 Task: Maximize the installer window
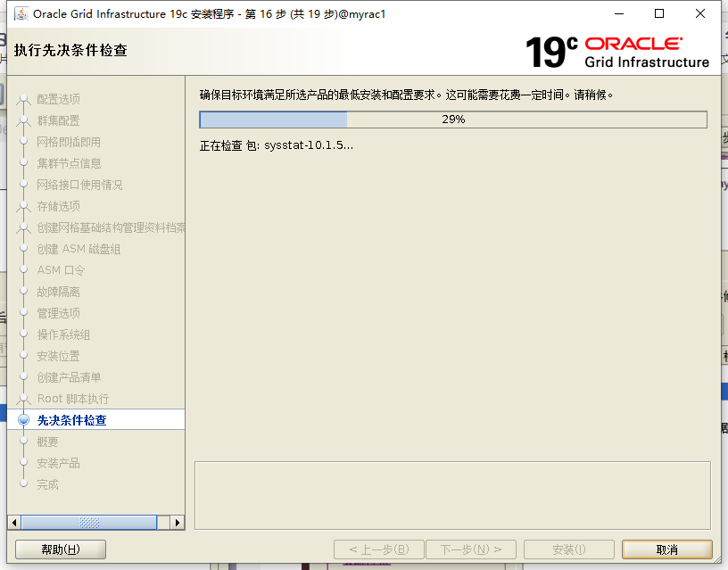(x=658, y=14)
